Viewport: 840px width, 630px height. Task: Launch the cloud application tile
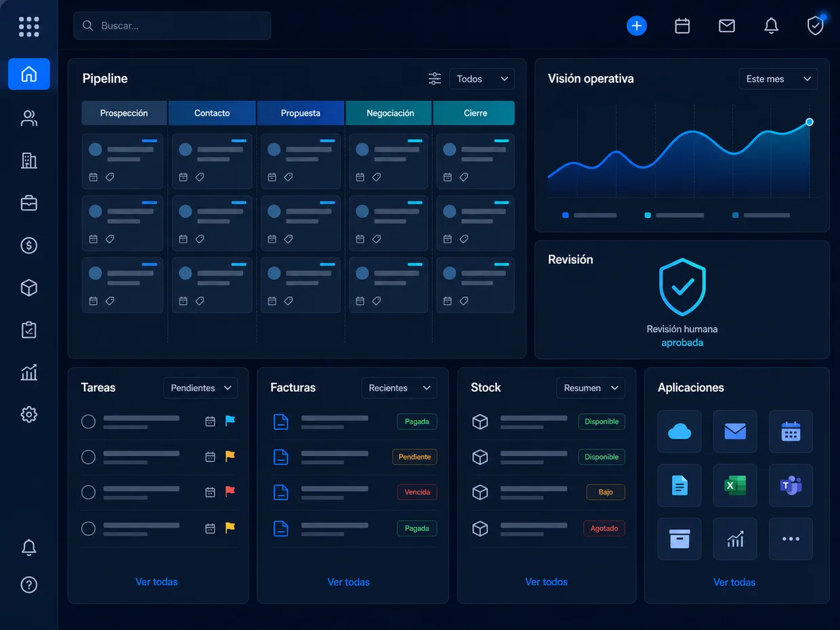coord(679,431)
